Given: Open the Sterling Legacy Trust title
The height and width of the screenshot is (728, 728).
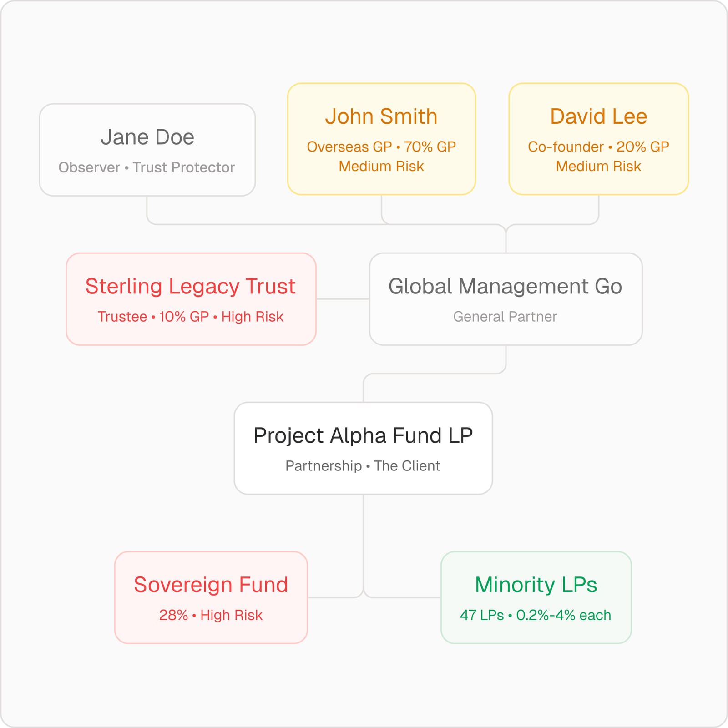Looking at the screenshot, I should (x=191, y=286).
